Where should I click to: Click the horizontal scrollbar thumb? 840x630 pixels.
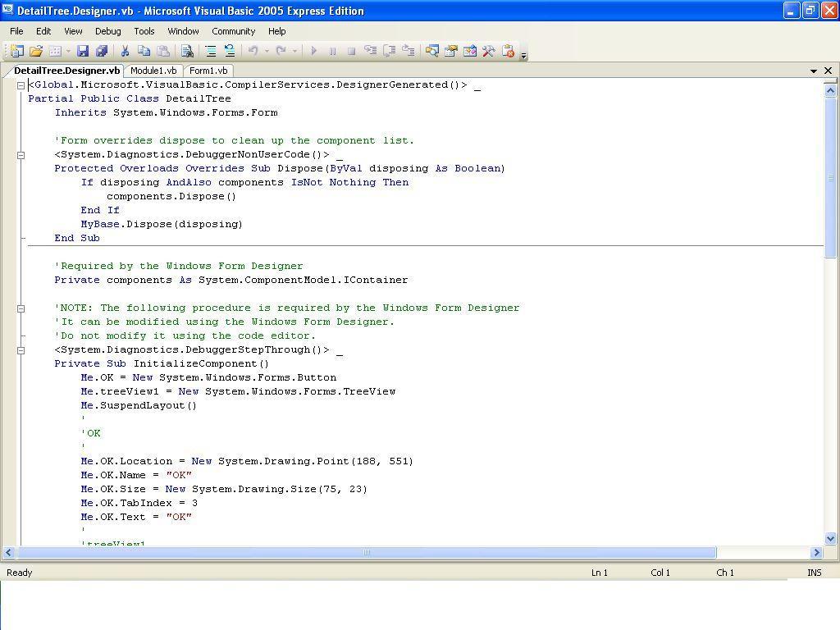pos(367,552)
